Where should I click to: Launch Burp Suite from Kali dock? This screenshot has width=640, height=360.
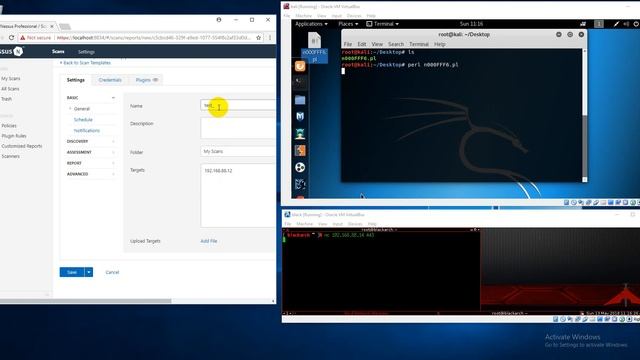click(300, 151)
